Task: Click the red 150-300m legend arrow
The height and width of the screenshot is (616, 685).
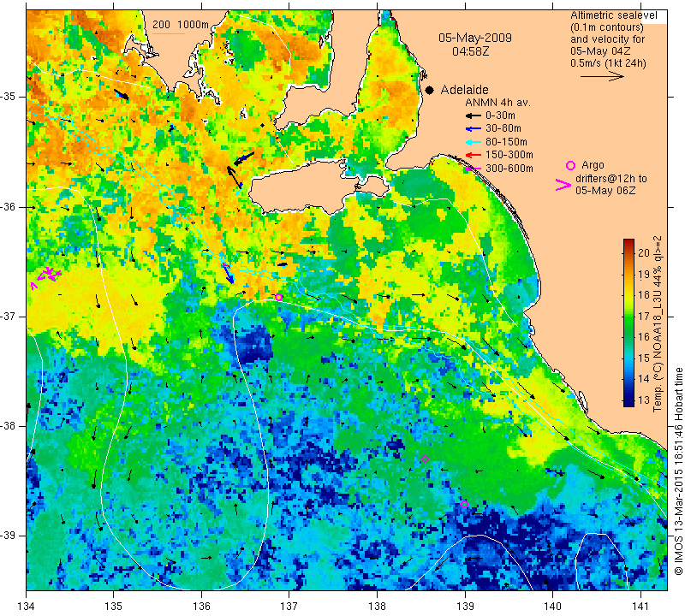Action: (x=474, y=156)
